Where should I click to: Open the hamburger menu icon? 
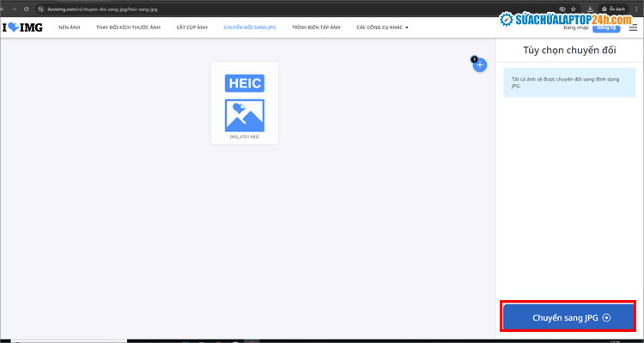tap(633, 27)
